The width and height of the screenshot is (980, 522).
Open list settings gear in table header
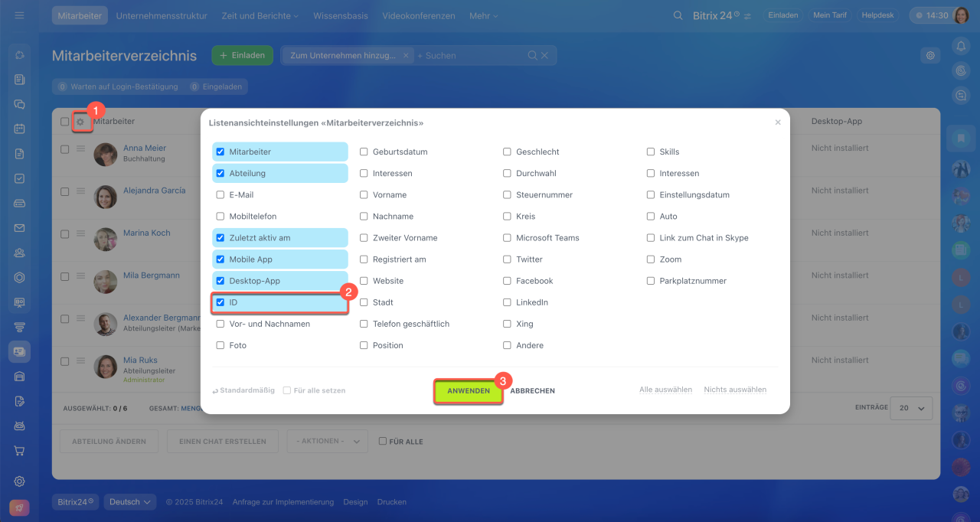tap(80, 122)
